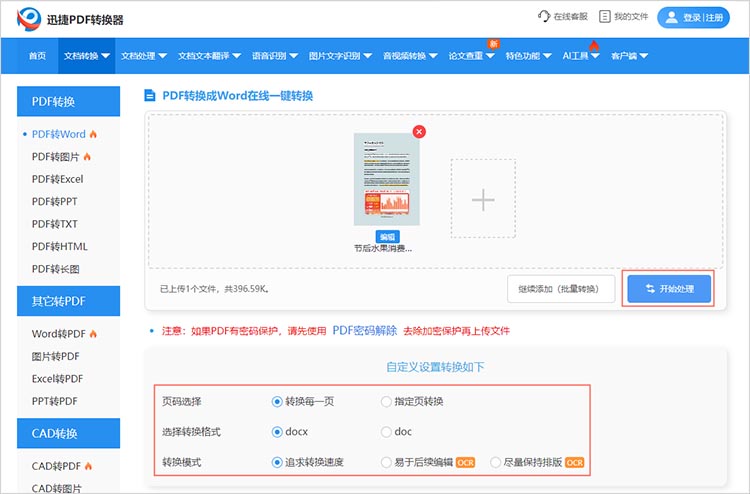Open PDF转TXT in sidebar
750x494 pixels.
tap(55, 224)
